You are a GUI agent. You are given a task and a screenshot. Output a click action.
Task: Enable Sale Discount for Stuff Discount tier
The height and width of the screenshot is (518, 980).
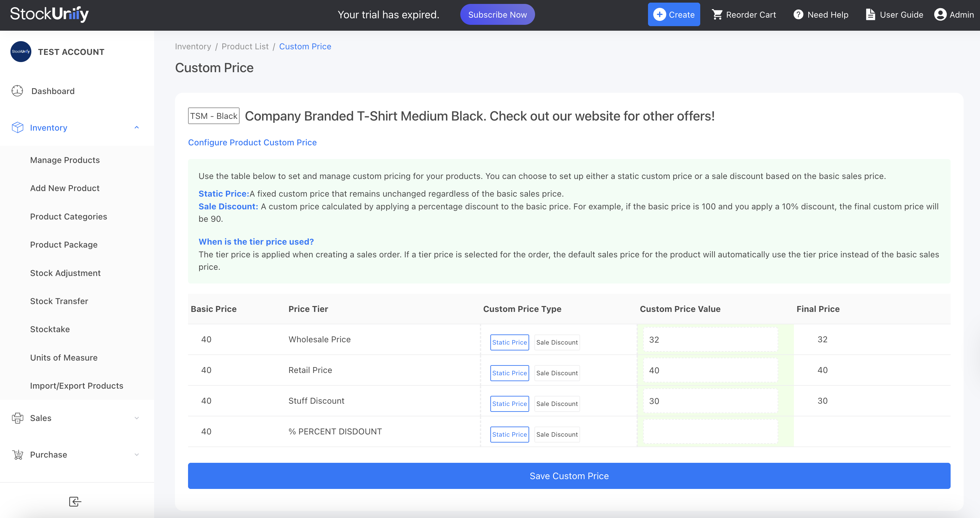point(557,403)
